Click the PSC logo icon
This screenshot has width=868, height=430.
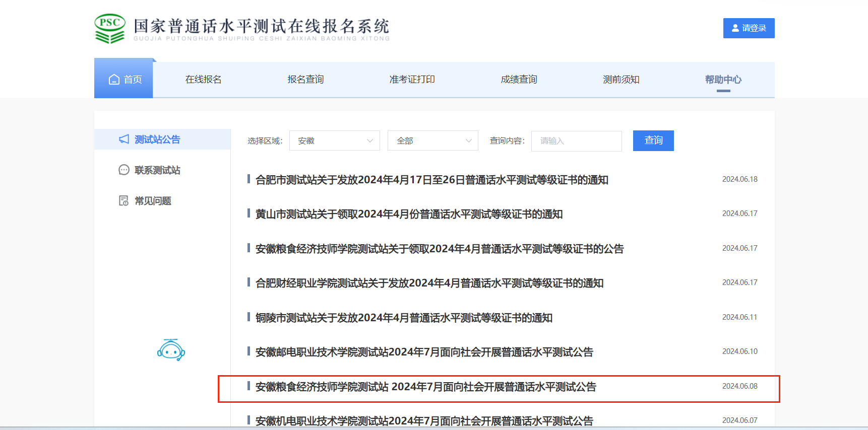(110, 28)
